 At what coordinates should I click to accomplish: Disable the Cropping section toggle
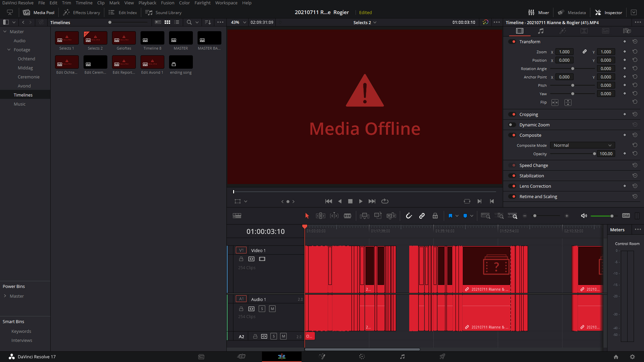pyautogui.click(x=512, y=114)
